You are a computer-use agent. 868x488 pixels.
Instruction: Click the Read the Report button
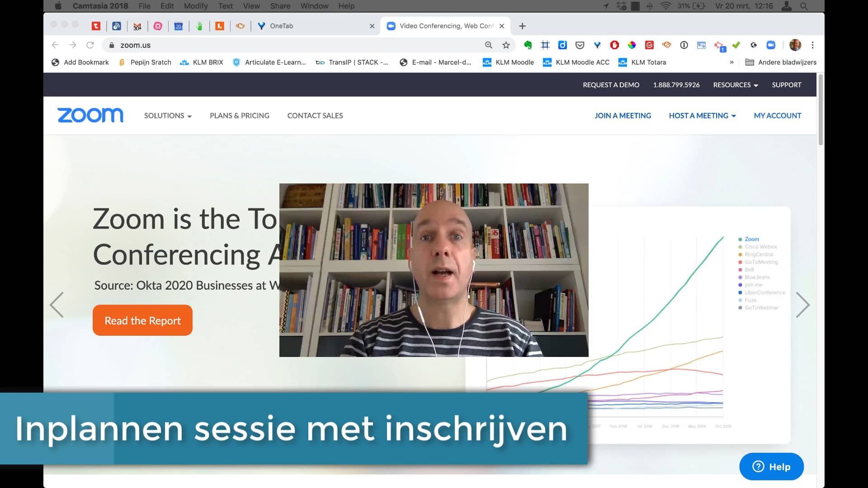[142, 320]
